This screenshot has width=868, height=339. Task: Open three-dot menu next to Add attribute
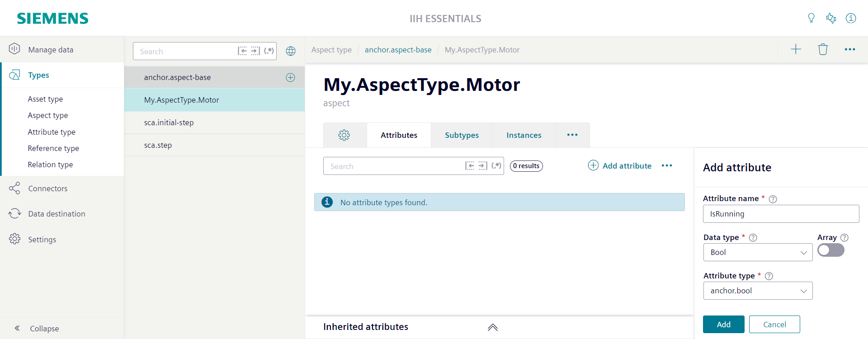(667, 166)
